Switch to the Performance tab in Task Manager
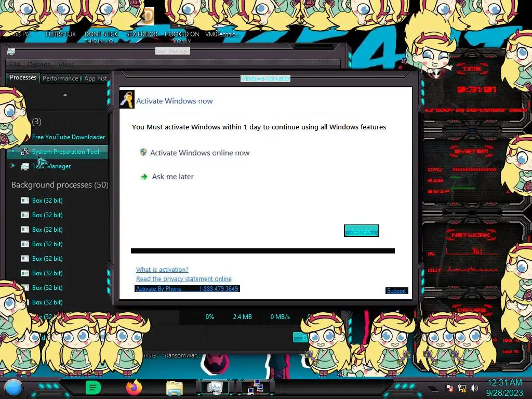 click(x=60, y=78)
